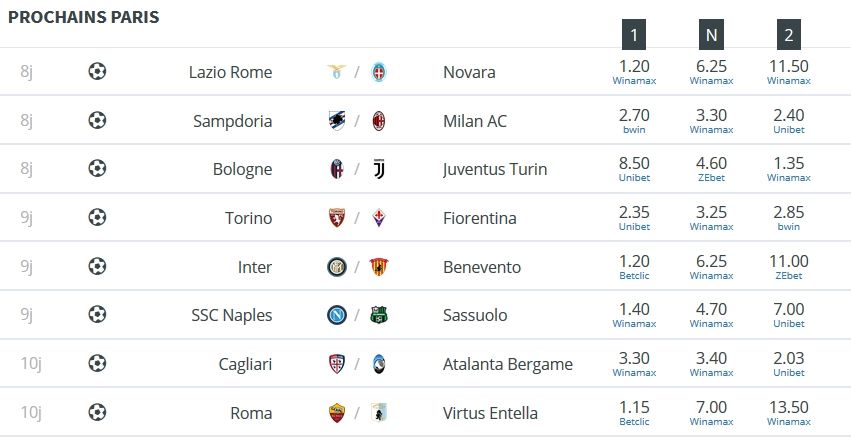Choose bwin odds 2.85 for Fiorentina

pos(789,218)
